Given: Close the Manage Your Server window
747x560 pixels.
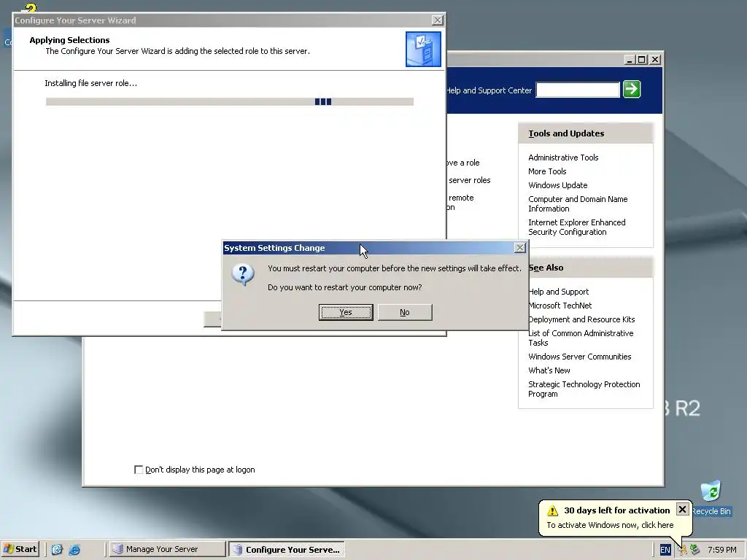Looking at the screenshot, I should click(655, 60).
